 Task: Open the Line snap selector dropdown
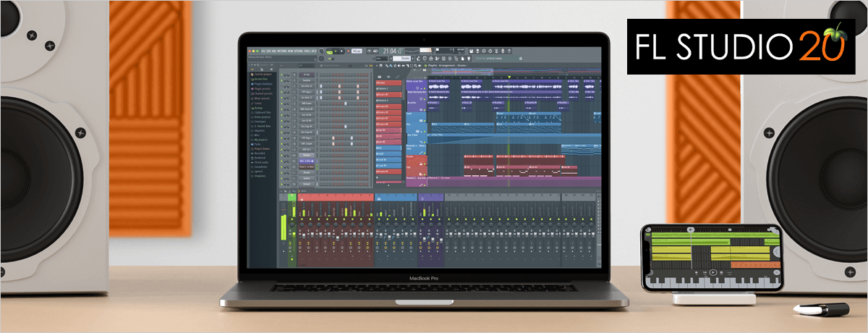[x=381, y=59]
